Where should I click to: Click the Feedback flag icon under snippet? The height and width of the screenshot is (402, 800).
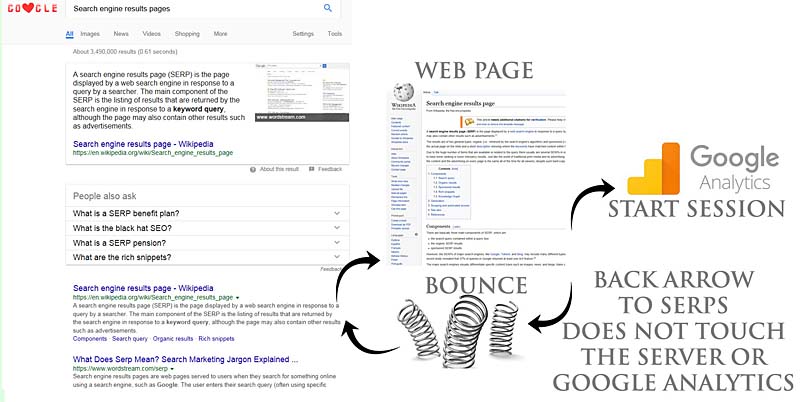click(311, 169)
